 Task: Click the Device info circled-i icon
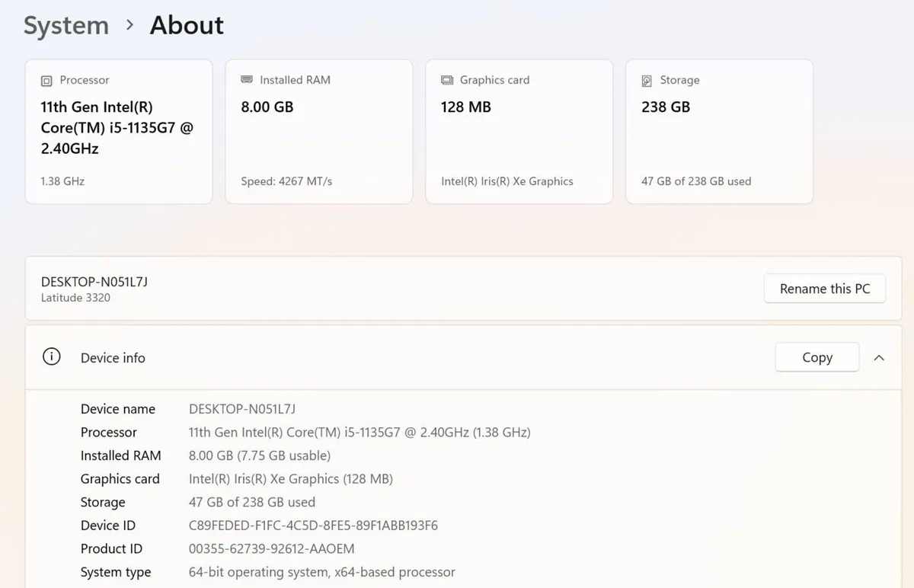(51, 357)
